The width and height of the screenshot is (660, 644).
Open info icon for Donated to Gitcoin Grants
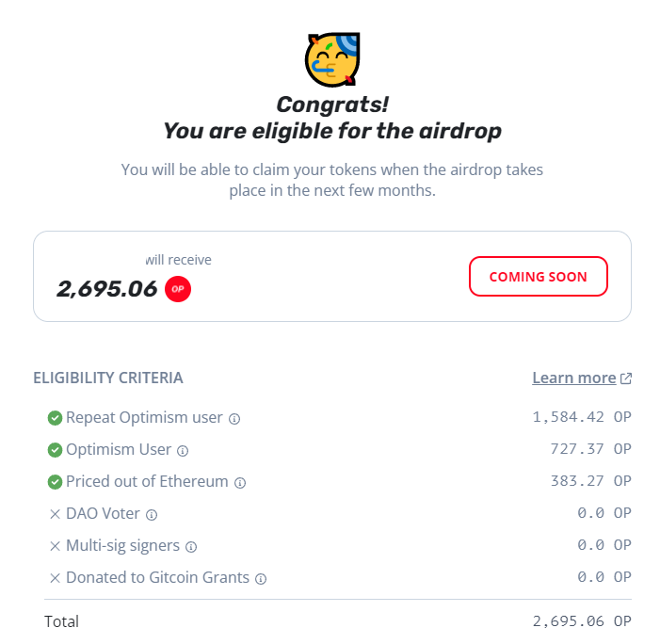coord(261,578)
